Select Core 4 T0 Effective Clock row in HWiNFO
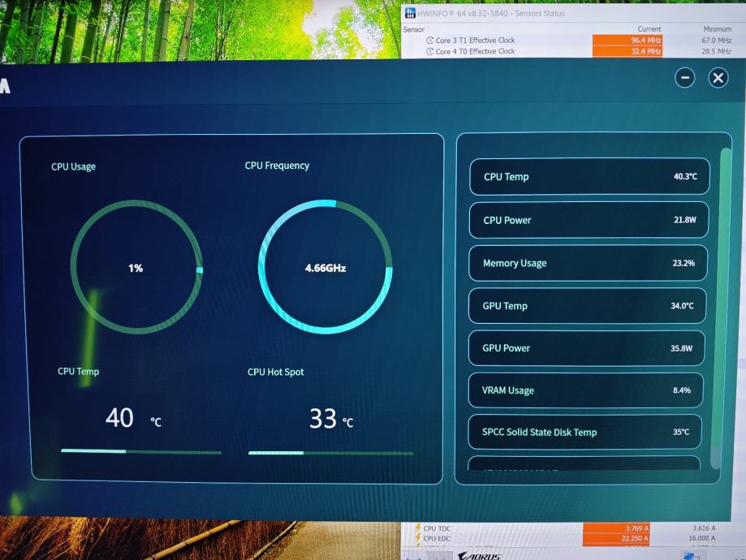Image resolution: width=746 pixels, height=560 pixels. (x=573, y=51)
